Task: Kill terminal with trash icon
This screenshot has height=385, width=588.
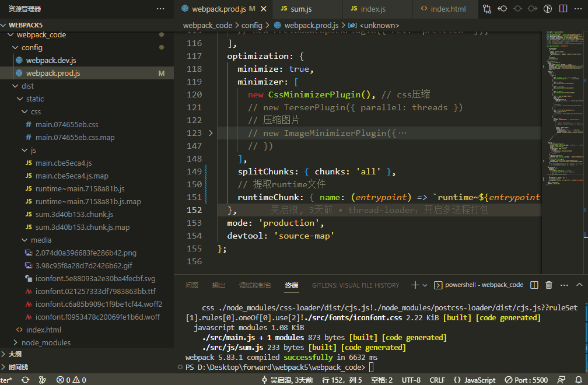Action: pos(548,285)
